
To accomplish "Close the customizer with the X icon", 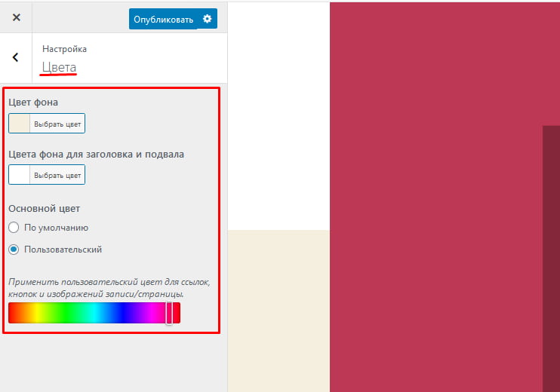I will 16,17.
